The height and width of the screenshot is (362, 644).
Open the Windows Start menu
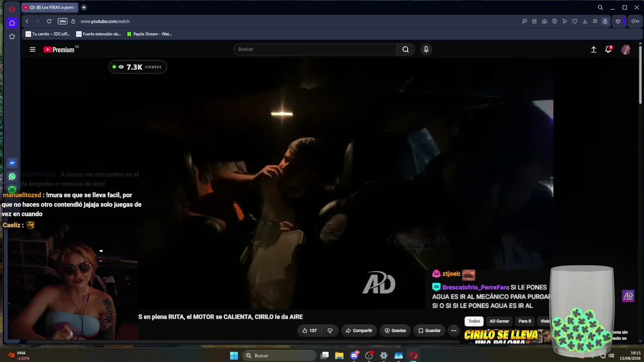click(234, 355)
